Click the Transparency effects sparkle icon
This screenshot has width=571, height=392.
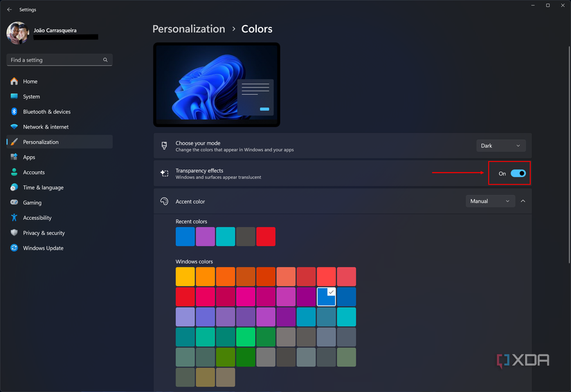tap(164, 174)
